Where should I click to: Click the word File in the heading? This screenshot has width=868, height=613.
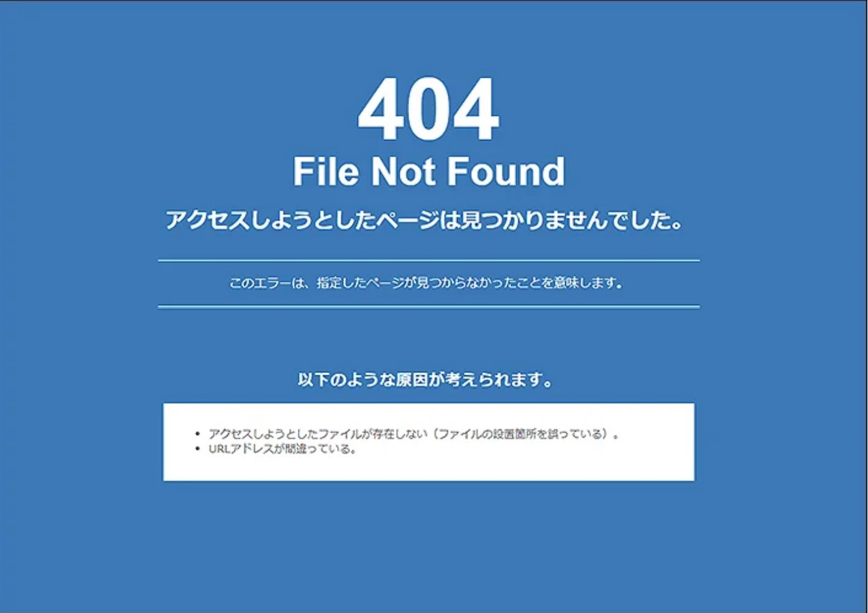click(326, 171)
